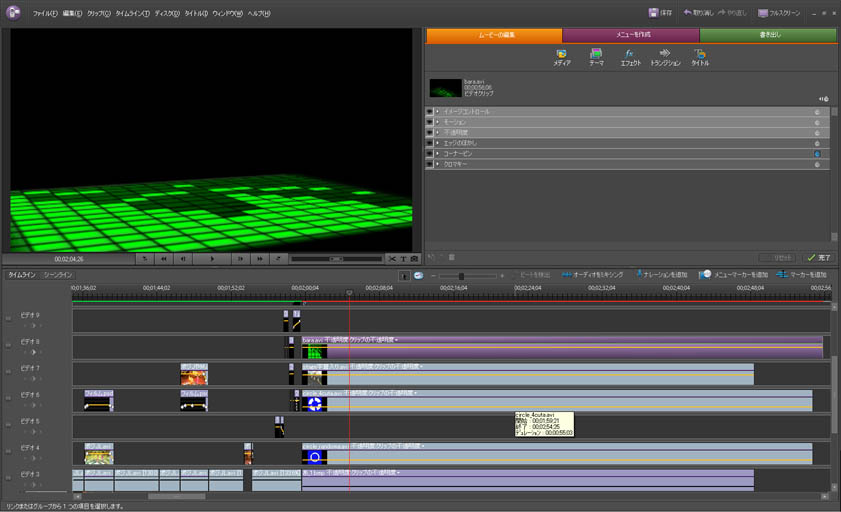Open the タイトル (Titles) icon
Screen dimensions: 841x512
pyautogui.click(x=700, y=54)
